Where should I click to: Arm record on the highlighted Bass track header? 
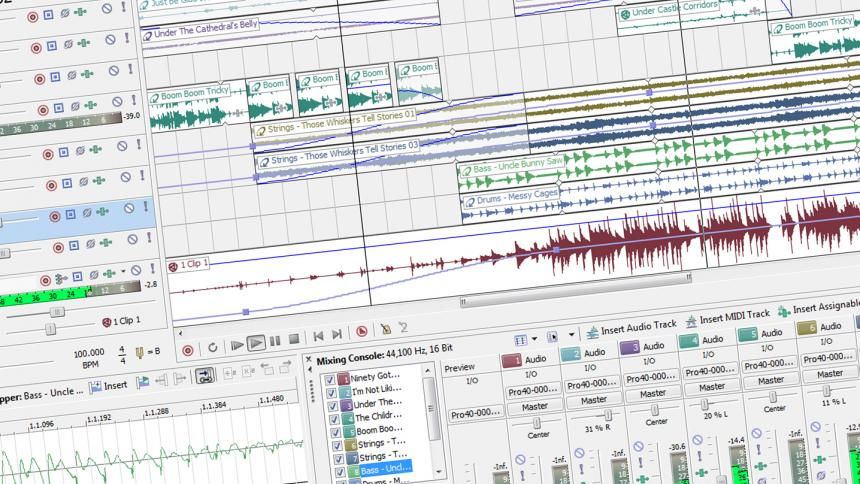coord(54,217)
